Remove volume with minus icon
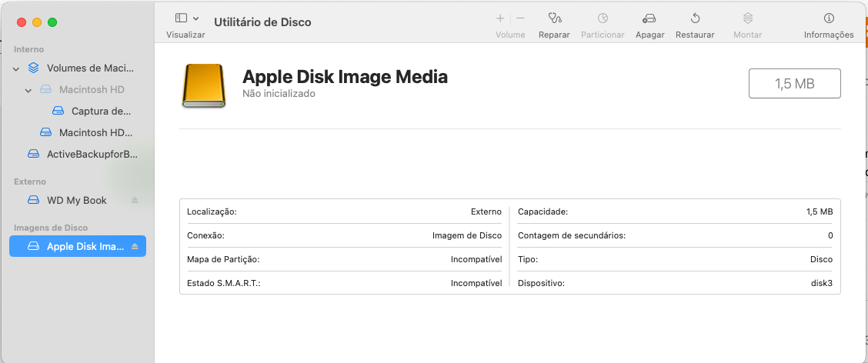The image size is (868, 363). 520,18
